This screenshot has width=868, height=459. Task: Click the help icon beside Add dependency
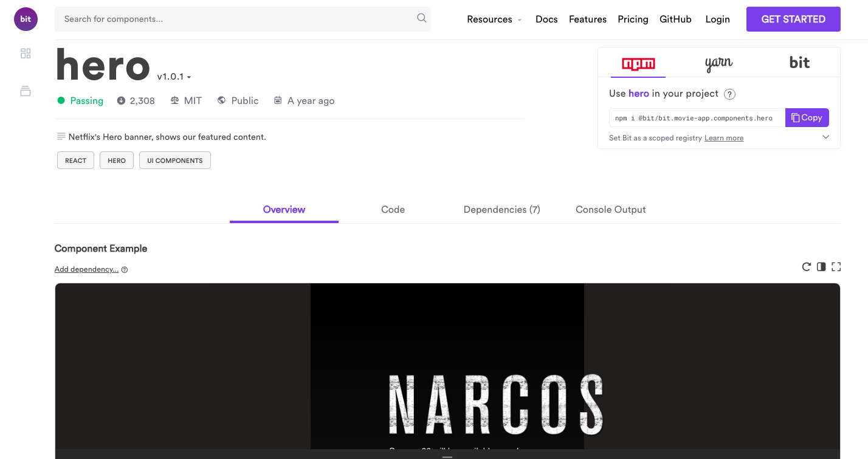click(x=125, y=270)
